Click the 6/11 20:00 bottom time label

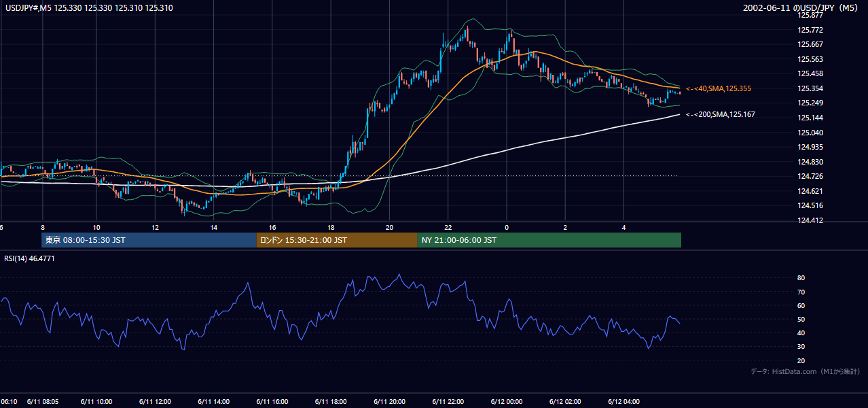[390, 401]
